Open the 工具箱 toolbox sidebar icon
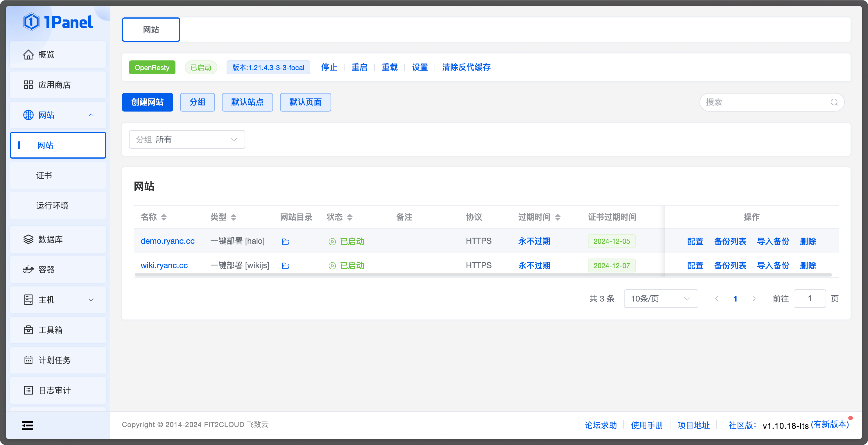868x445 pixels. click(x=28, y=330)
